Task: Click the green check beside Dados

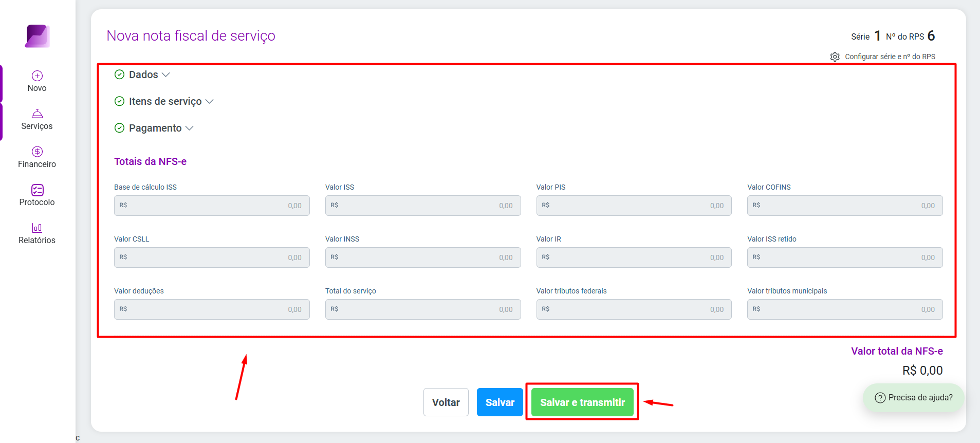Action: pos(119,75)
